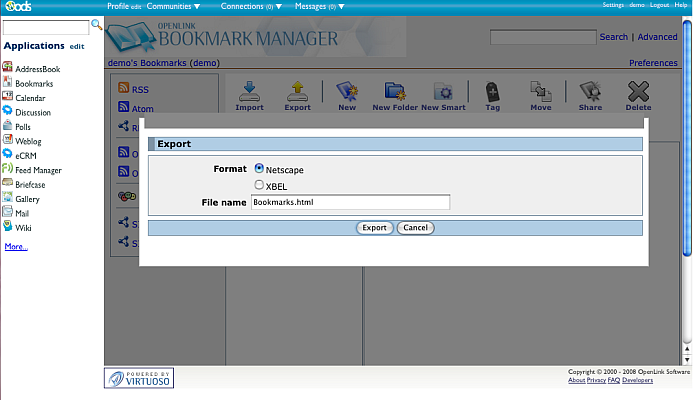Click the File name input field
Screen dimensions: 700x400
coord(350,202)
